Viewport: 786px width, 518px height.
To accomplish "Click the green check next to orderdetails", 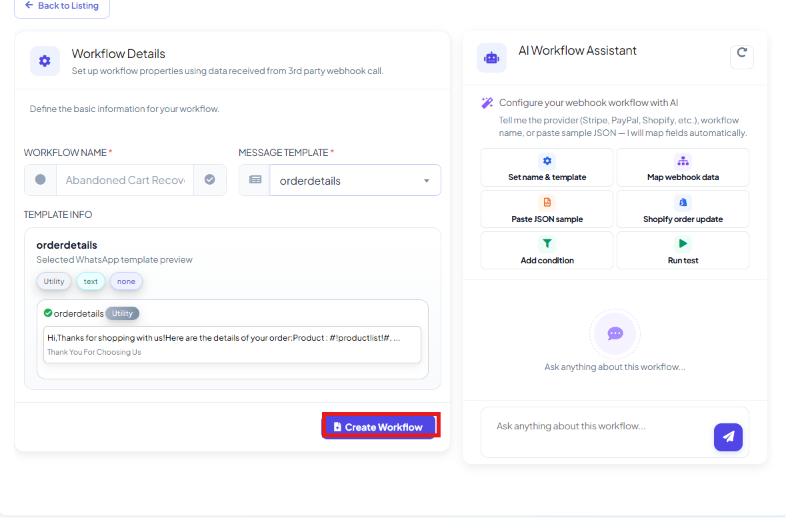I will pyautogui.click(x=48, y=313).
